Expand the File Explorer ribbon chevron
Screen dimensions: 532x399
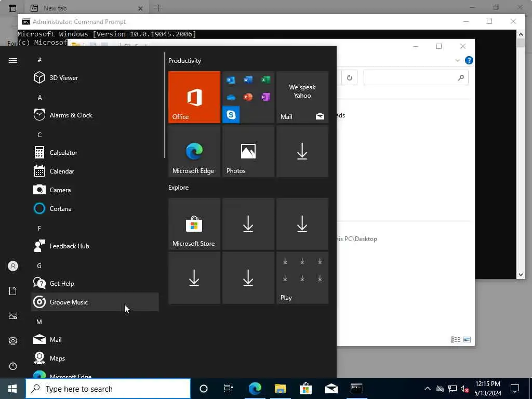click(457, 60)
